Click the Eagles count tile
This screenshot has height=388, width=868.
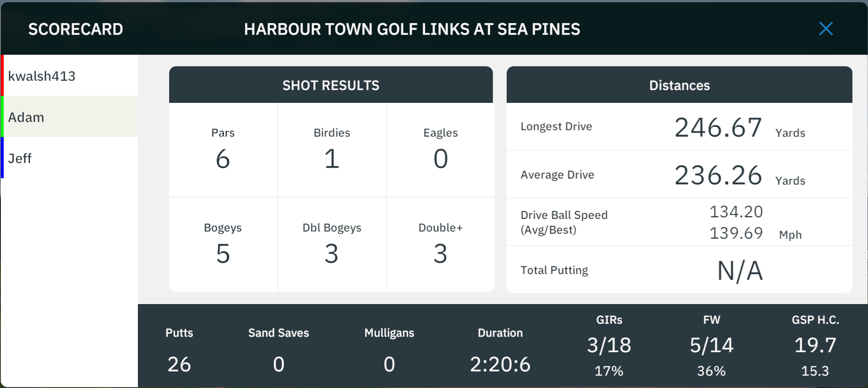440,150
